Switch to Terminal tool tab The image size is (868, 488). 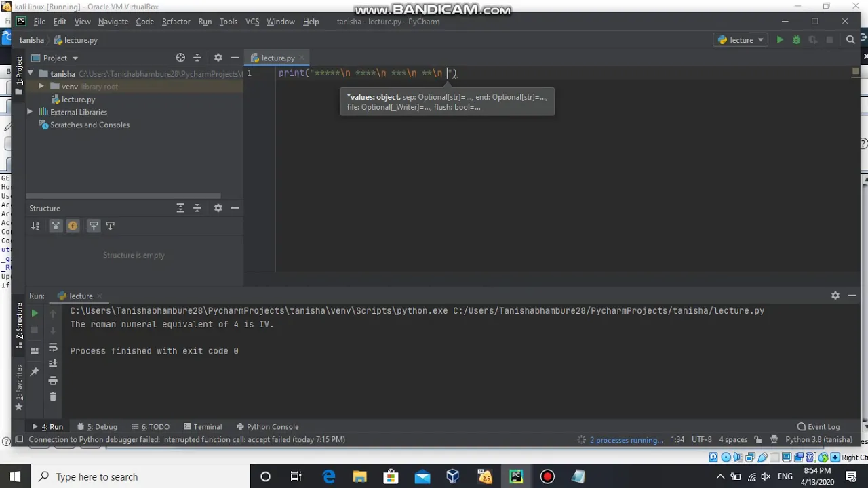(x=202, y=426)
